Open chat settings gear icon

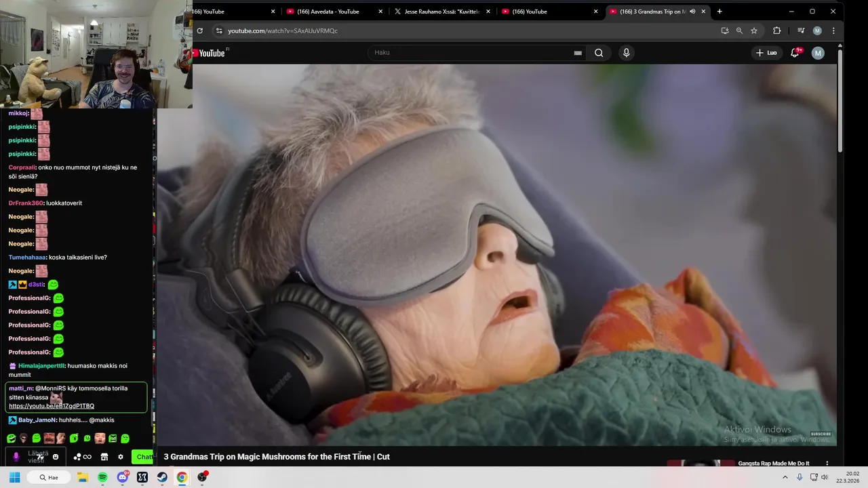point(121,457)
